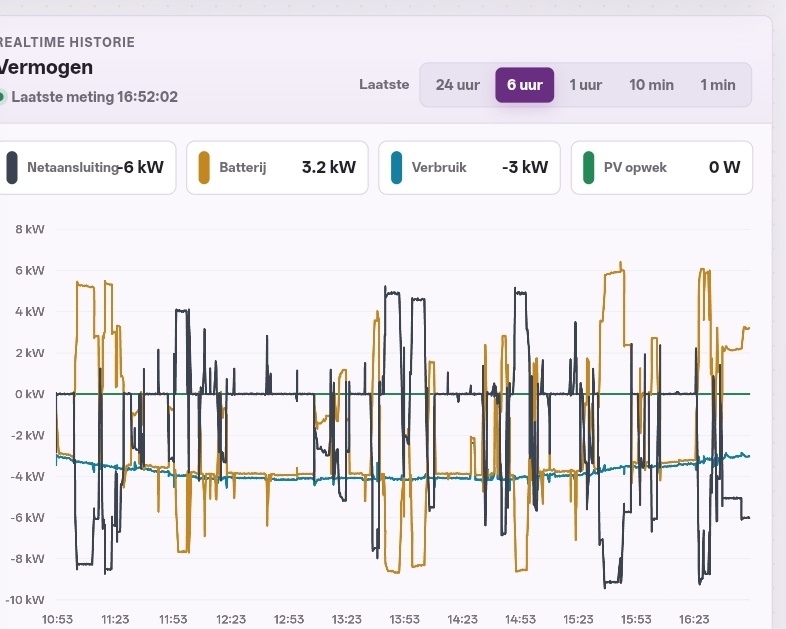Click the 16:23 x-axis time label
Image resolution: width=786 pixels, height=629 pixels.
pos(694,619)
